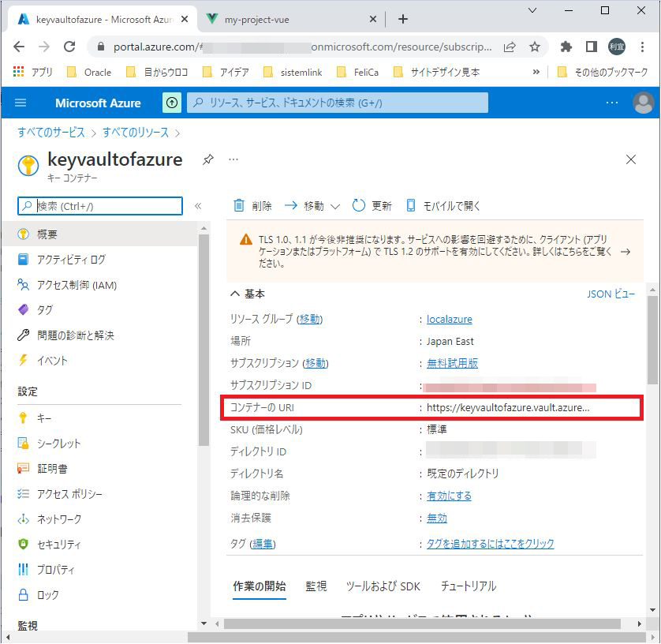Click タグを追加するにはここをクリック link
The height and width of the screenshot is (644, 661).
point(491,544)
